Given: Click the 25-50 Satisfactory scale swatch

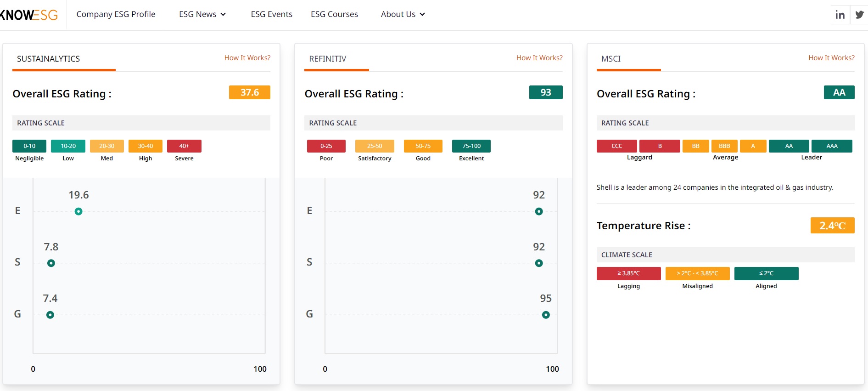Looking at the screenshot, I should tap(375, 146).
